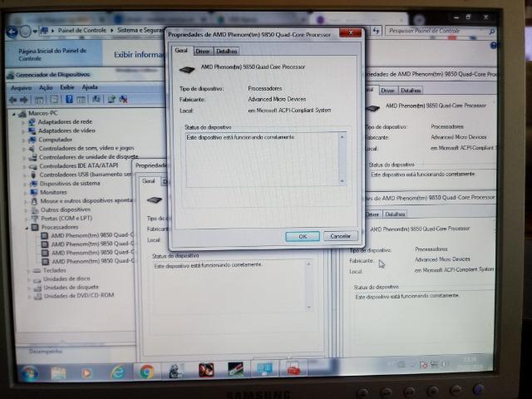Click the Back arrow in Device Manager toolbar
Viewport: 532px width, 399px height.
click(13, 100)
